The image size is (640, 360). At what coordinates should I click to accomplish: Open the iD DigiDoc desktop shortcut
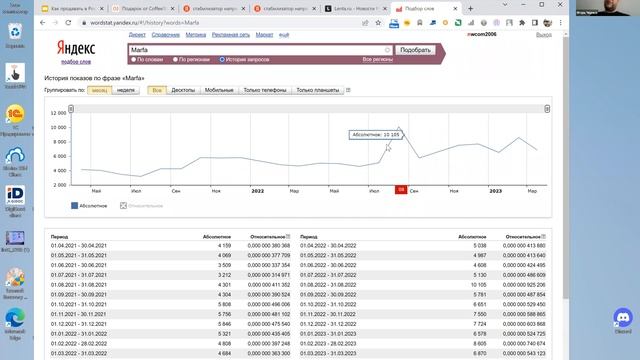(15, 202)
